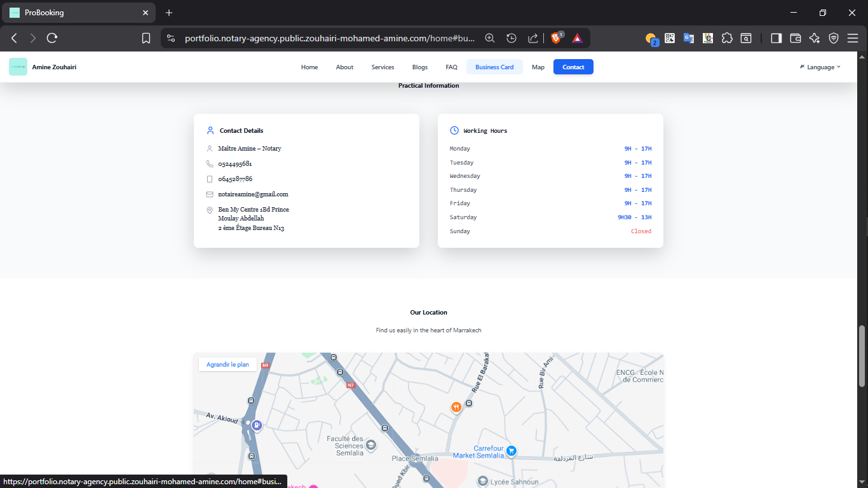Image resolution: width=868 pixels, height=488 pixels.
Task: Expand the browser history icon menu
Action: [512, 38]
